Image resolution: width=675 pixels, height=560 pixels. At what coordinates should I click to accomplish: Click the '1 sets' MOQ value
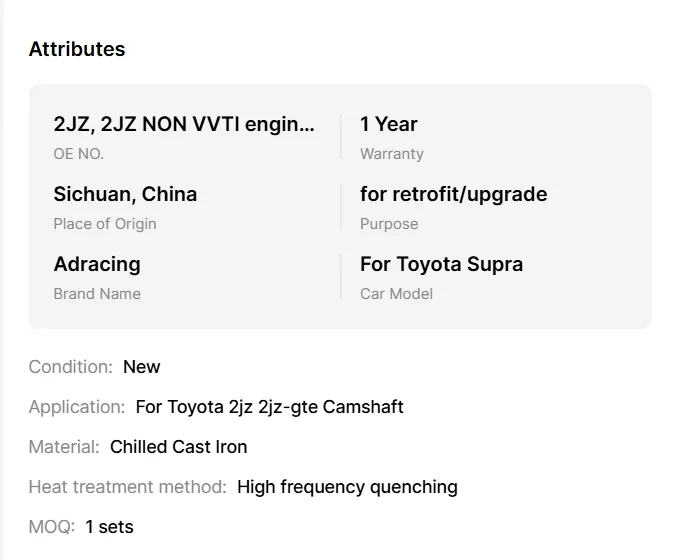(x=109, y=527)
